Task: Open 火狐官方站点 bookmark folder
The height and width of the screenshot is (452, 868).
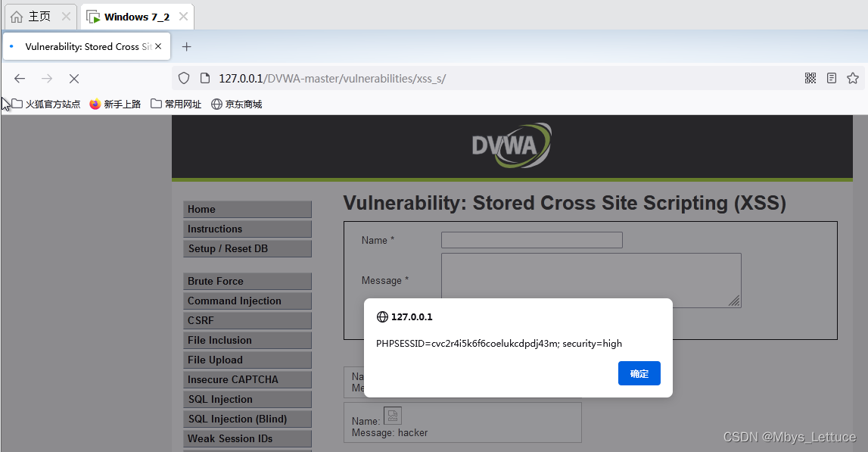Action: [x=46, y=104]
